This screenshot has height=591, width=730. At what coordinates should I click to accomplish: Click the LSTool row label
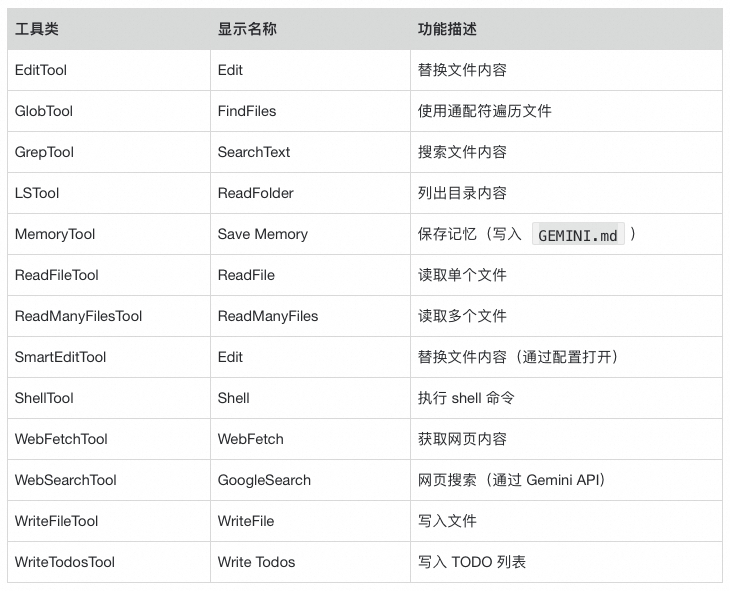(37, 193)
